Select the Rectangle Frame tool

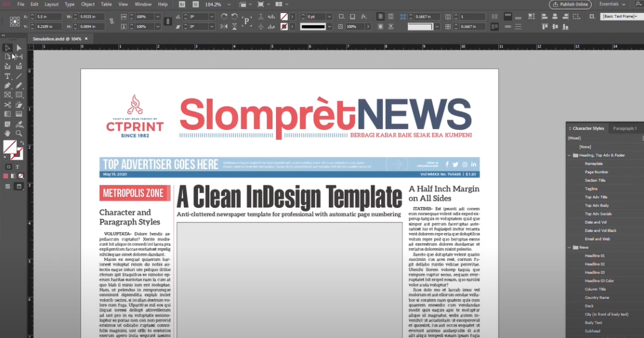click(7, 95)
